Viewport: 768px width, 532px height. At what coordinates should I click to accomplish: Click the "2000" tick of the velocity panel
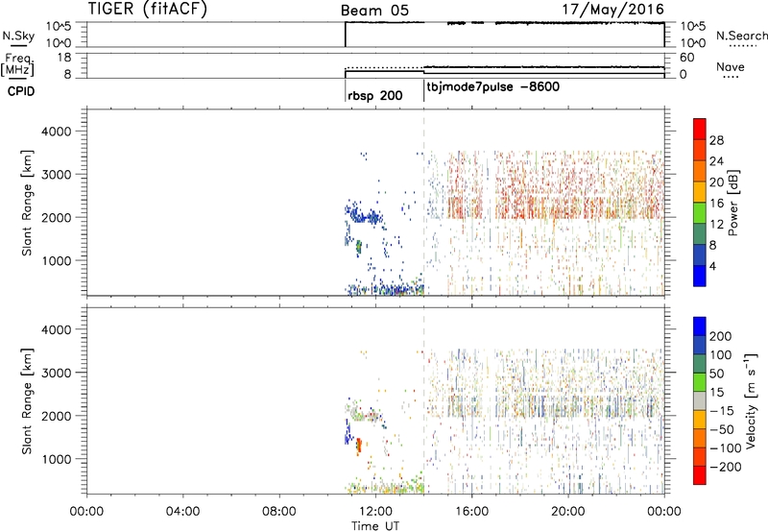tap(56, 416)
